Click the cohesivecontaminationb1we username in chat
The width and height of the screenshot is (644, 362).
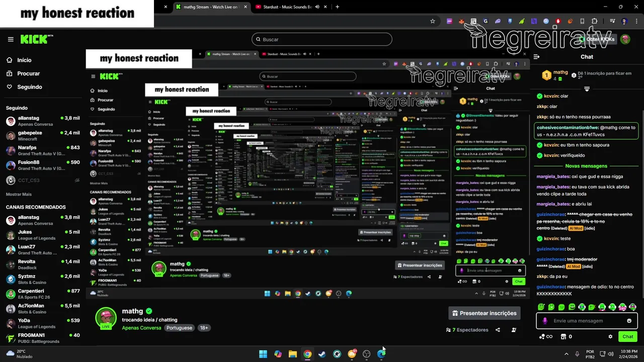coord(567,128)
